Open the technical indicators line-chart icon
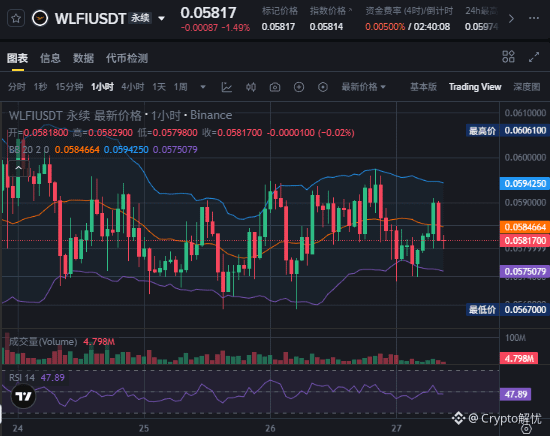Image resolution: width=550 pixels, height=436 pixels. [x=227, y=87]
